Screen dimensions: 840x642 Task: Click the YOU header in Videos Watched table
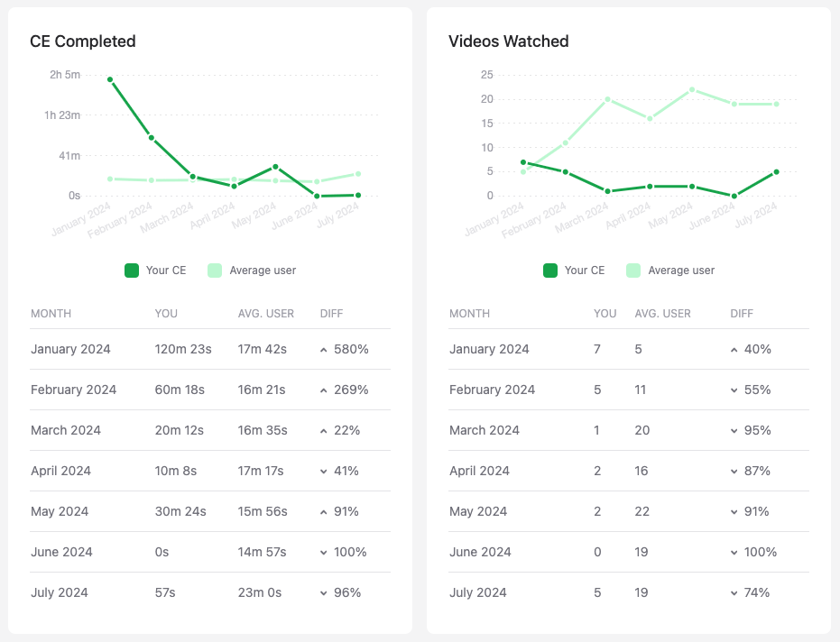pos(605,314)
